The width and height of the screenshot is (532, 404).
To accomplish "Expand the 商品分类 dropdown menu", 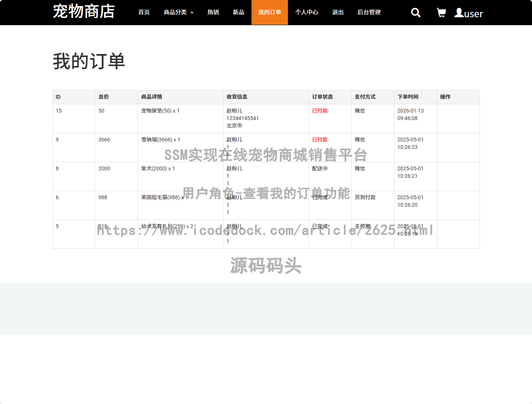I will (178, 12).
